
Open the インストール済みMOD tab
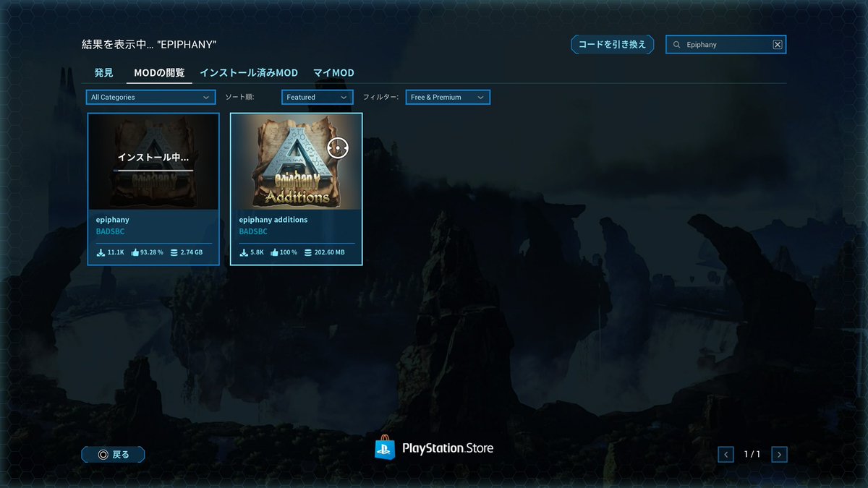[x=249, y=73]
